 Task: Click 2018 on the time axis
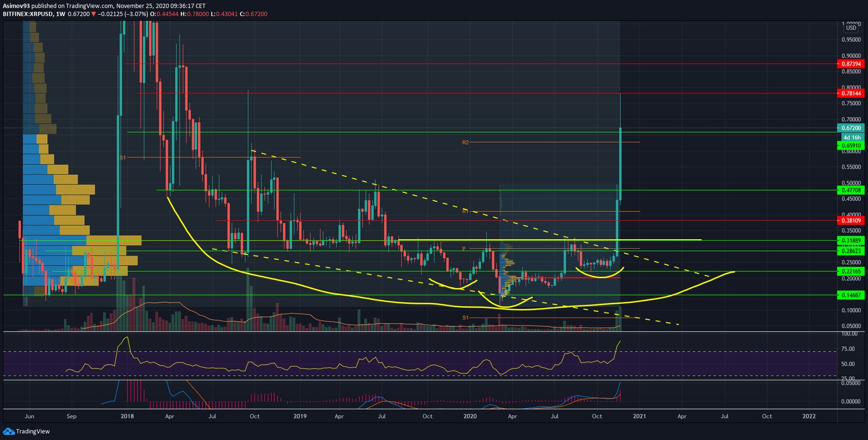(x=127, y=416)
